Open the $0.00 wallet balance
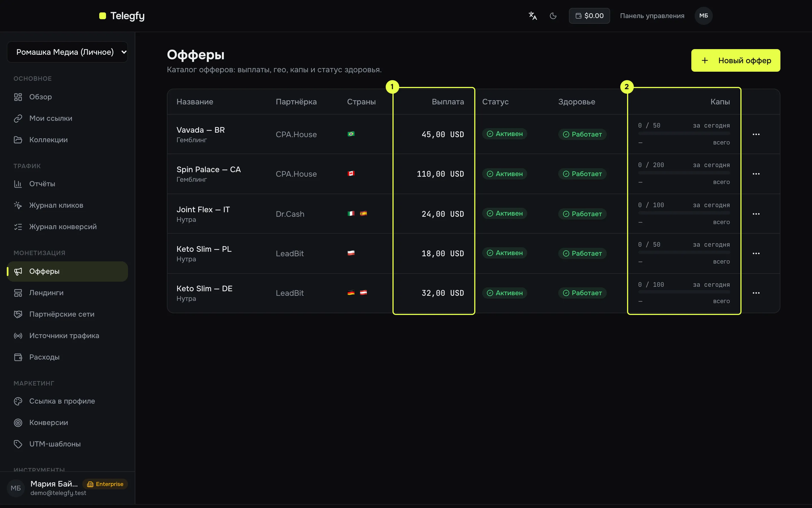Screen dimensions: 812x508 tap(589, 16)
